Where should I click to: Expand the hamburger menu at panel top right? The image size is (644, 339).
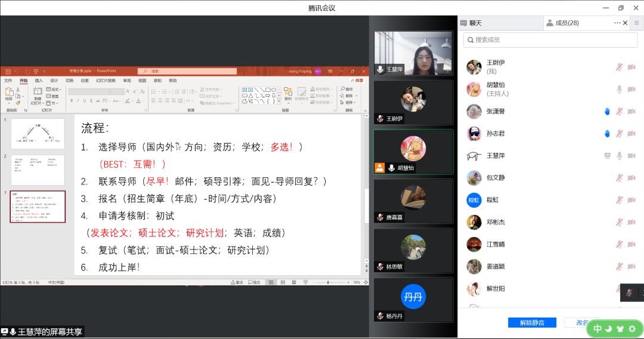pyautogui.click(x=637, y=23)
